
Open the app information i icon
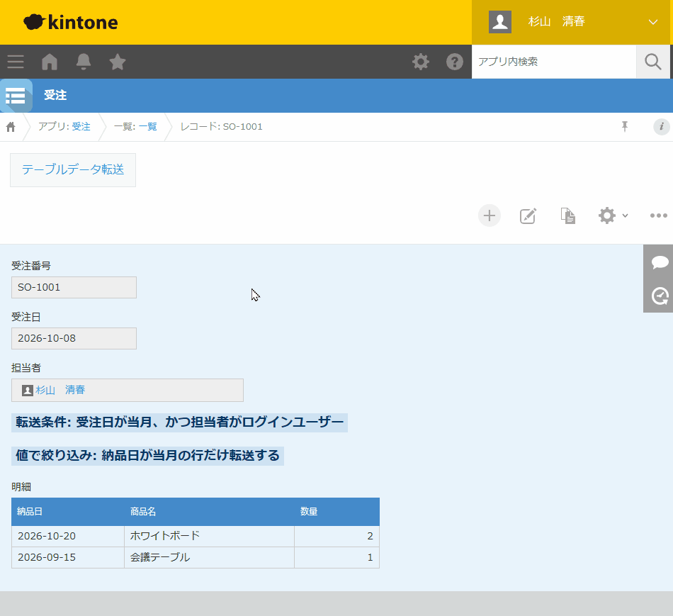coord(662,127)
